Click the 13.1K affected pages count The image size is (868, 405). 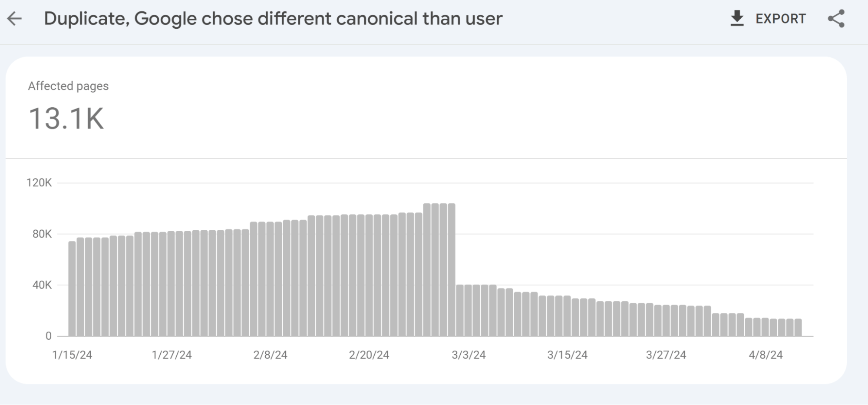pyautogui.click(x=67, y=118)
